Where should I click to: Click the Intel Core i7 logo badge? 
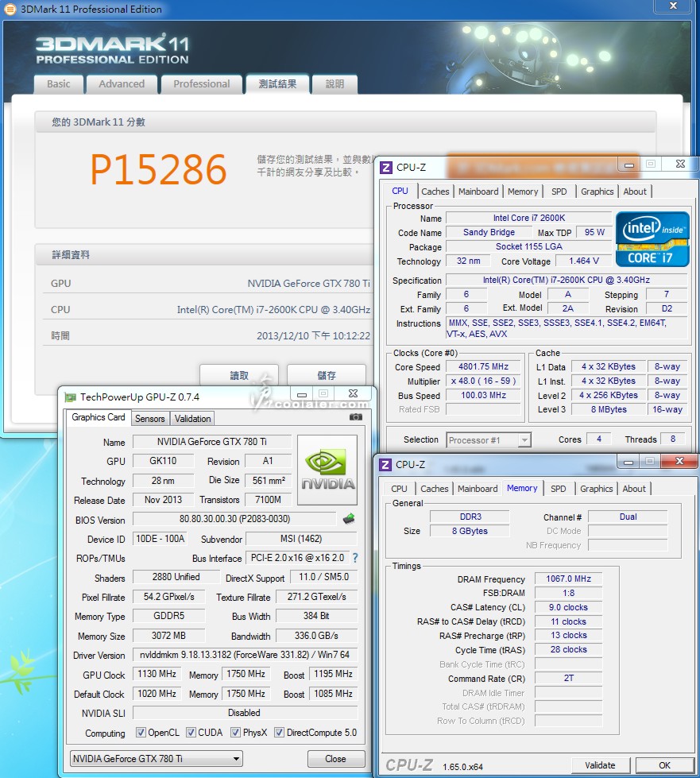(x=652, y=239)
